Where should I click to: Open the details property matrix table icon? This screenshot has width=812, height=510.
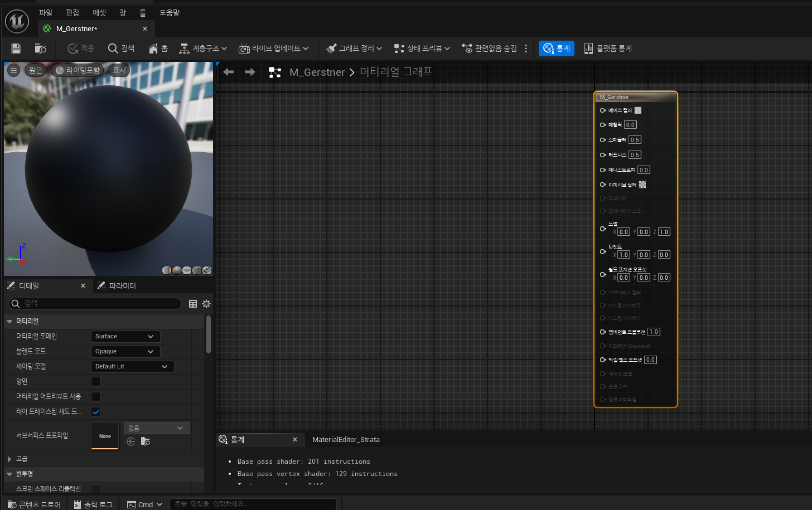pyautogui.click(x=193, y=304)
